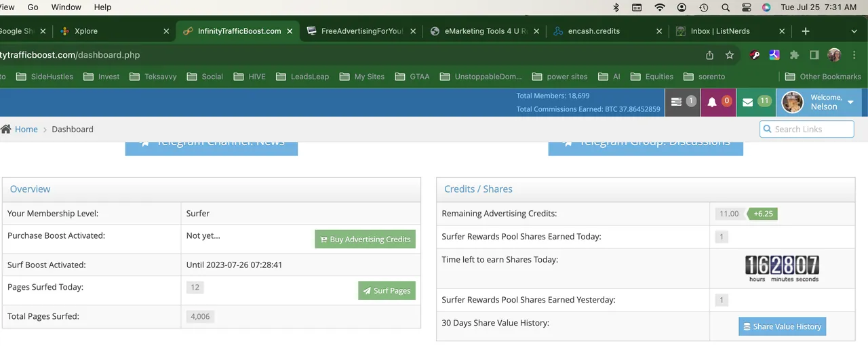This screenshot has width=868, height=346.
Task: Open the power sites bookmarks folder
Action: 560,77
